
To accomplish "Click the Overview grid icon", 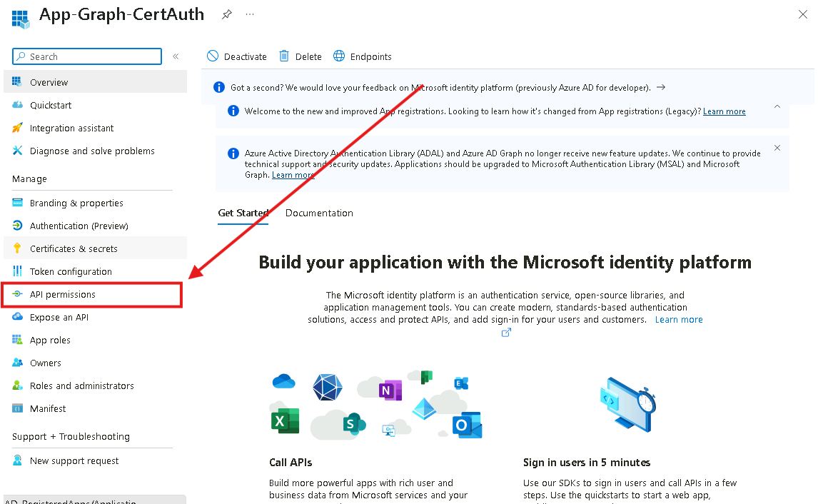I will (x=17, y=81).
